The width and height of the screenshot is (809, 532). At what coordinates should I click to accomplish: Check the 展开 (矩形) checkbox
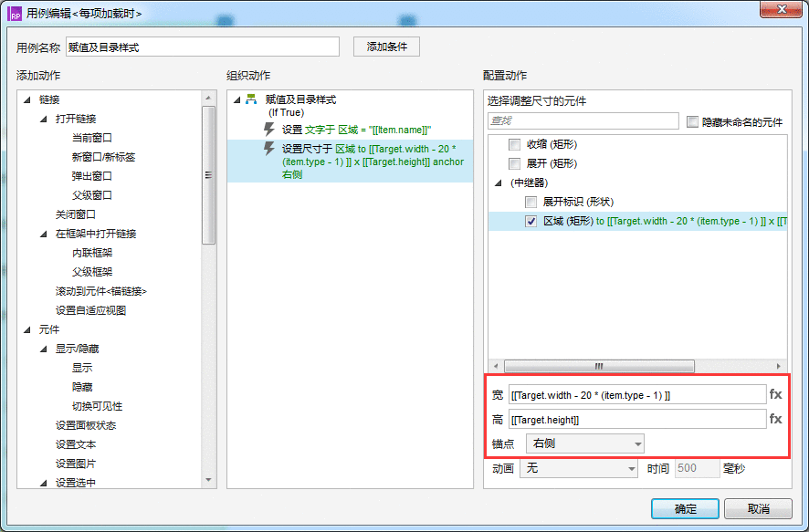pyautogui.click(x=514, y=163)
